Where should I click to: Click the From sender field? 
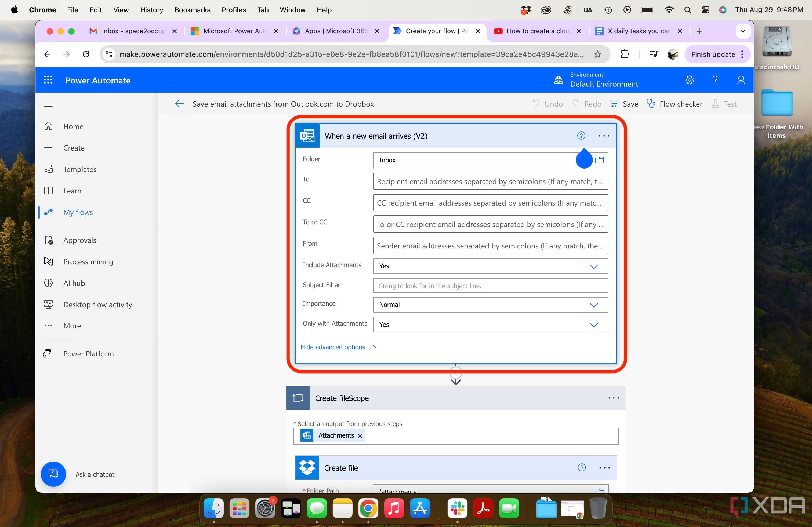click(490, 246)
